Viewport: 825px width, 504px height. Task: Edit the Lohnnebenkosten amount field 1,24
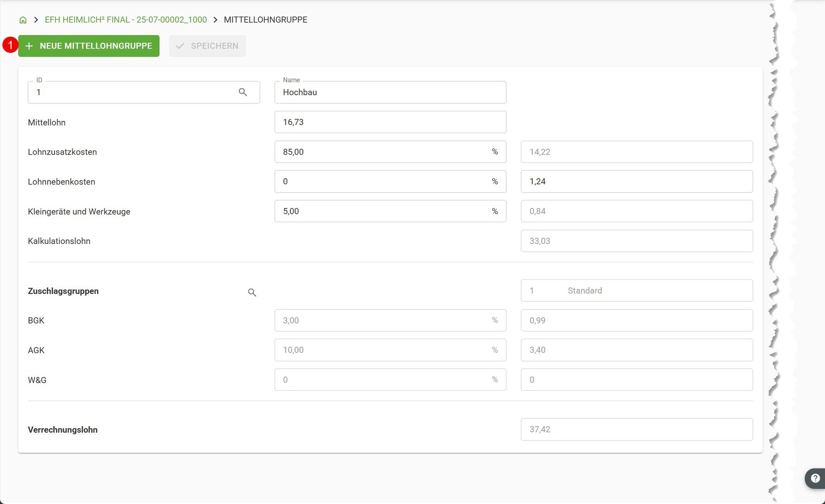(x=637, y=181)
